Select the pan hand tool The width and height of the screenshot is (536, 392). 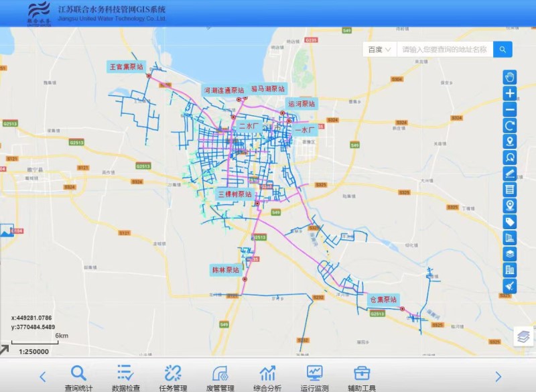point(509,77)
